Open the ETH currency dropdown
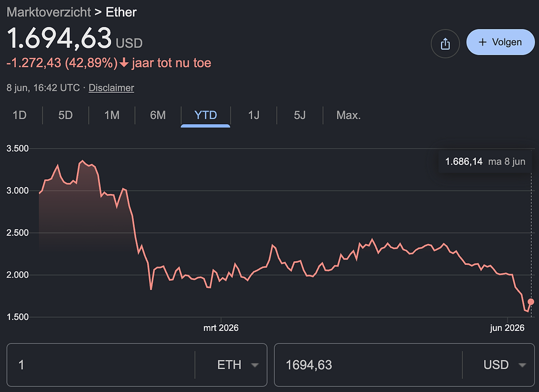 238,365
